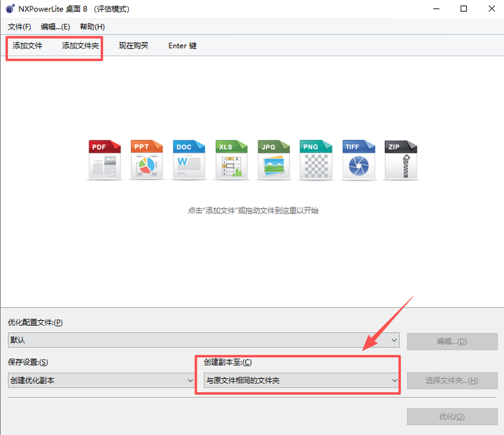Maximize the NXPowerLite window
This screenshot has width=504, height=435.
point(463,8)
